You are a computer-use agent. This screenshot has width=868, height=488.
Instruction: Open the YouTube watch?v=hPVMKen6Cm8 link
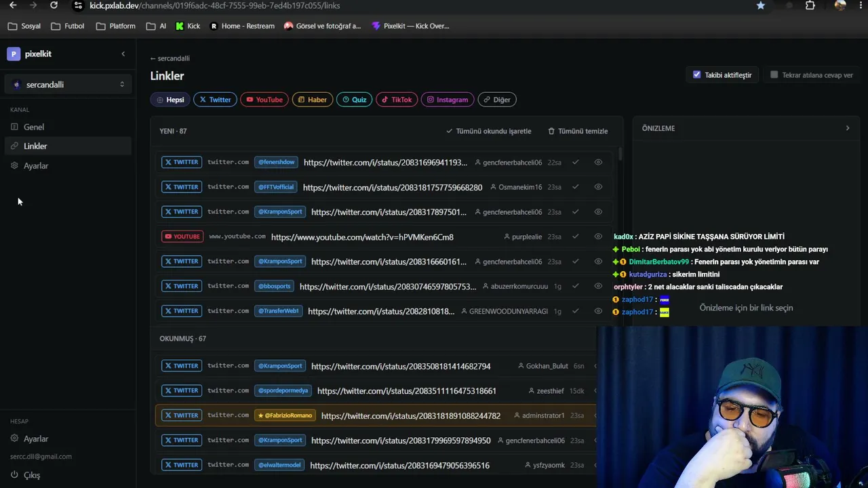point(362,237)
